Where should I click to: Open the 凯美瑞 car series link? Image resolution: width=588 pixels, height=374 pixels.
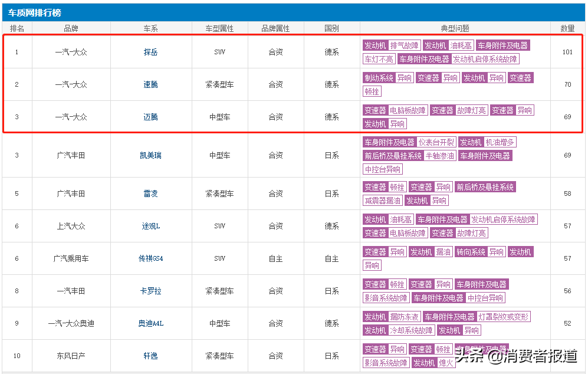click(x=150, y=155)
